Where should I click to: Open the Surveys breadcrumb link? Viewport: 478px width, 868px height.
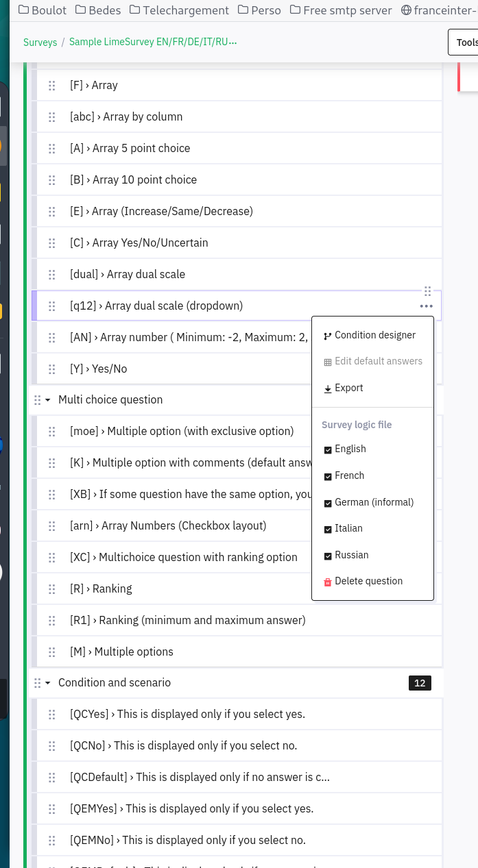click(x=40, y=42)
